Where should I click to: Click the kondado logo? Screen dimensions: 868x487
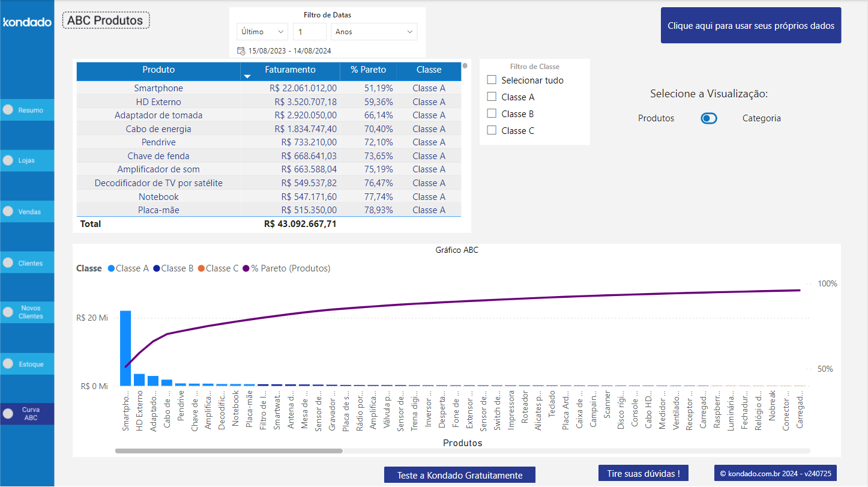pos(27,22)
